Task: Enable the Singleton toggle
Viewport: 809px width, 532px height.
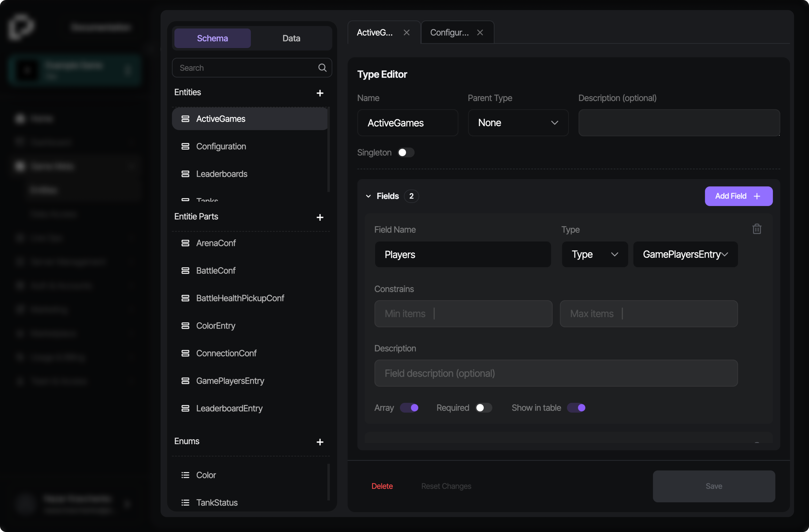Action: pos(406,152)
